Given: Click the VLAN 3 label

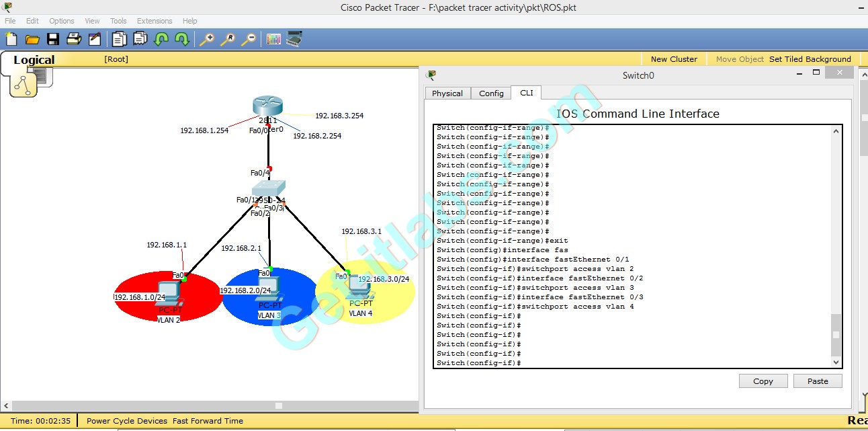Looking at the screenshot, I should (x=269, y=315).
